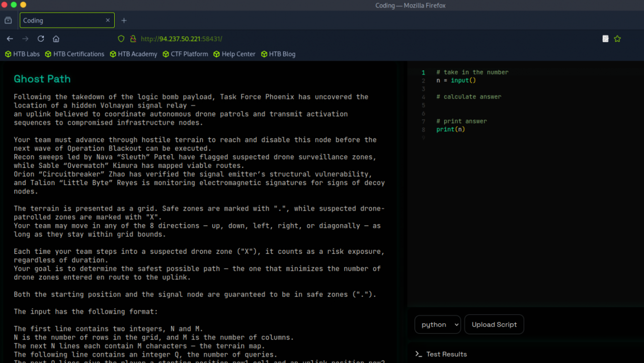Open the CTF Platform bookmark

point(185,54)
